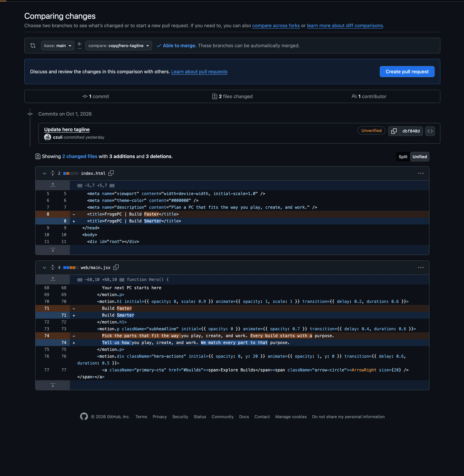
Task: Collapse the index.html diff
Action: coord(44,173)
